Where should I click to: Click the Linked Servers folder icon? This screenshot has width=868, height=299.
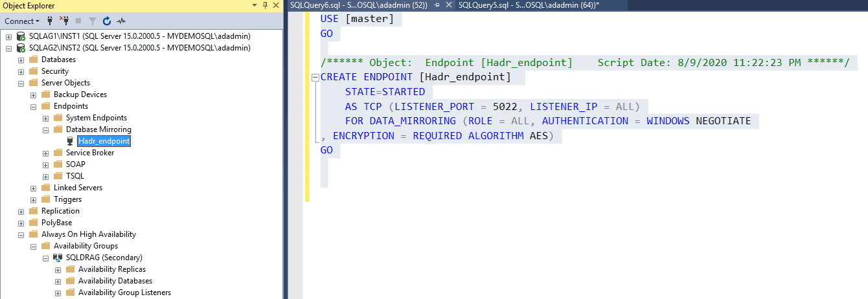(45, 188)
